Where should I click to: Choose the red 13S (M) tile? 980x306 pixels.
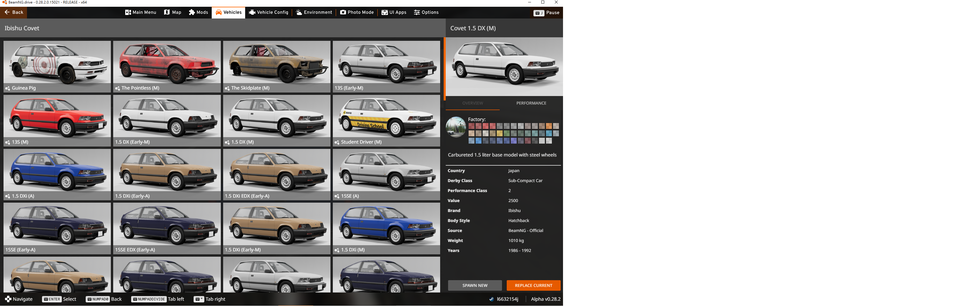pos(57,121)
